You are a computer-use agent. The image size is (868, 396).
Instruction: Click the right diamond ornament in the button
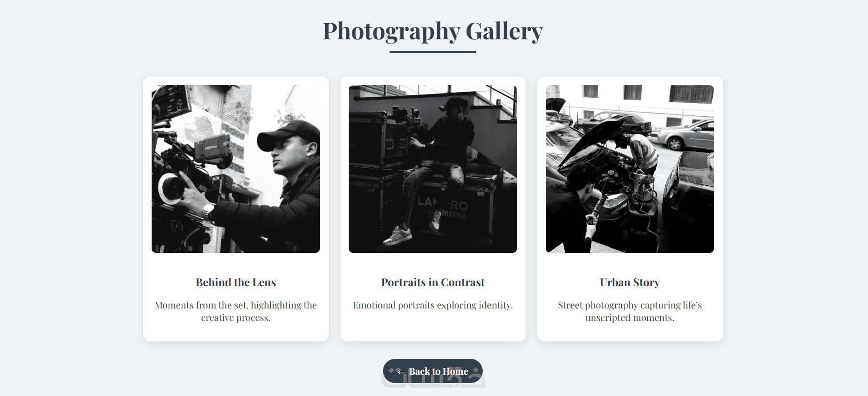(475, 370)
